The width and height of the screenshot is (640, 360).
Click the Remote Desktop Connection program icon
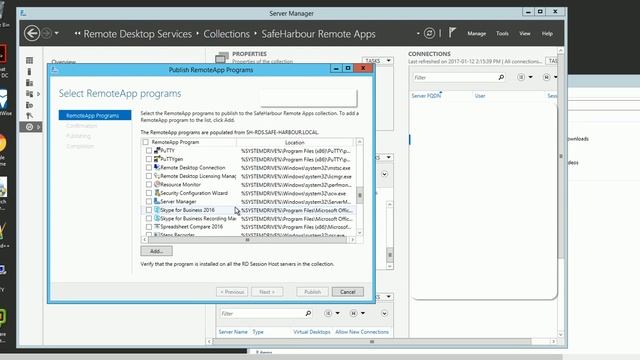[157, 167]
